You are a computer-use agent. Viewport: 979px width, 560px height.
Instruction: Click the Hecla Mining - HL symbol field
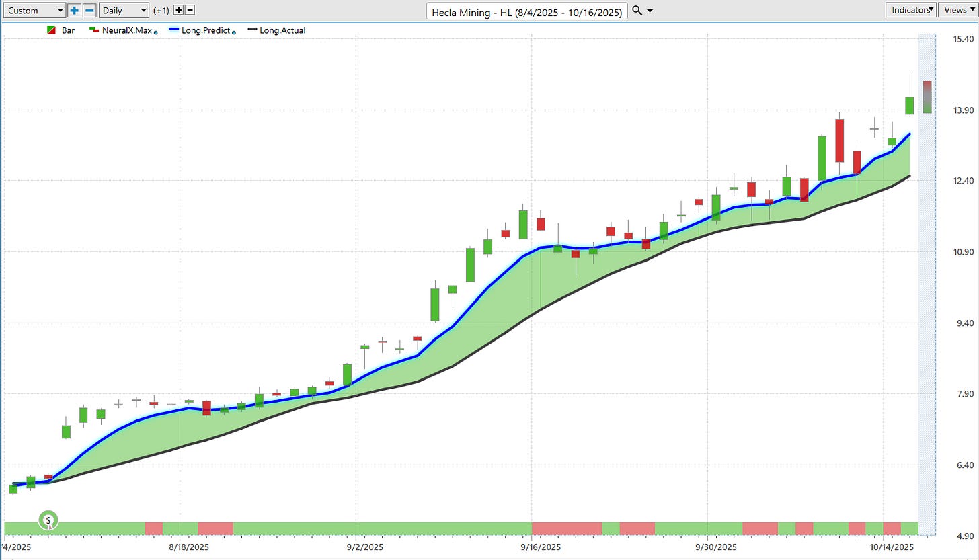tap(527, 11)
